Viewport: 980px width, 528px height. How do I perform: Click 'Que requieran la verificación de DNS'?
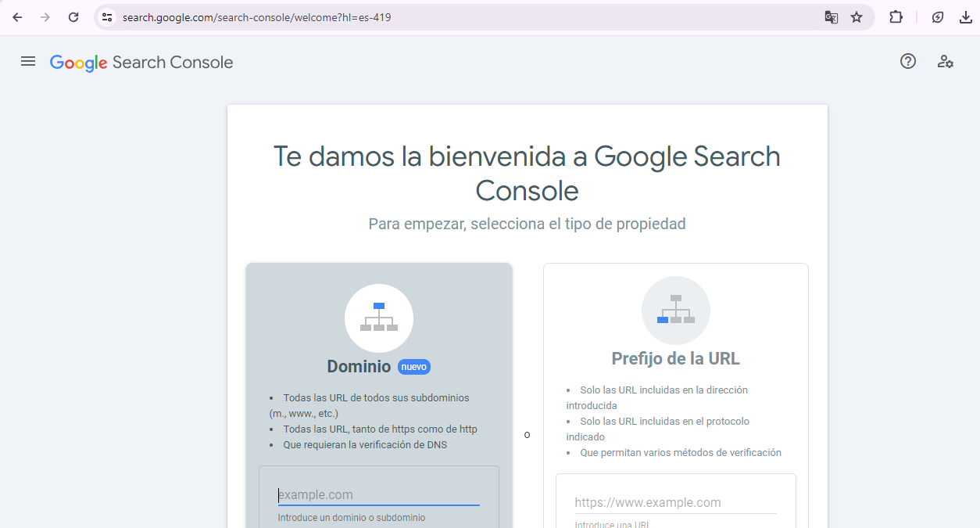tap(365, 445)
